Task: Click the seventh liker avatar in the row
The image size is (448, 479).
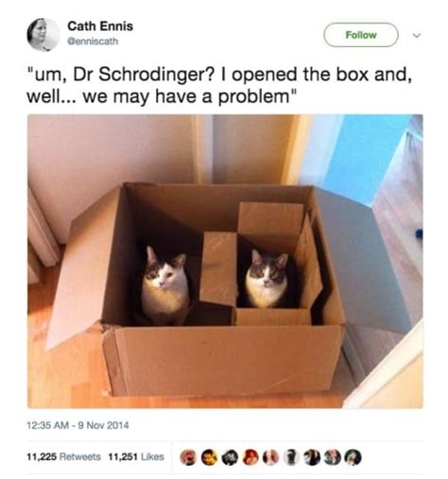Action: coord(312,457)
